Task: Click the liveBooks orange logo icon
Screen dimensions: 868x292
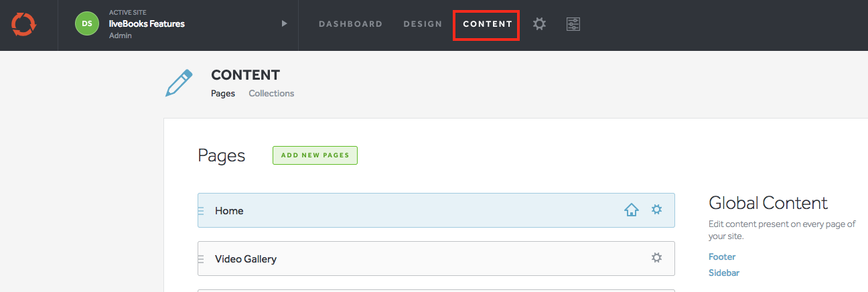Action: [23, 25]
